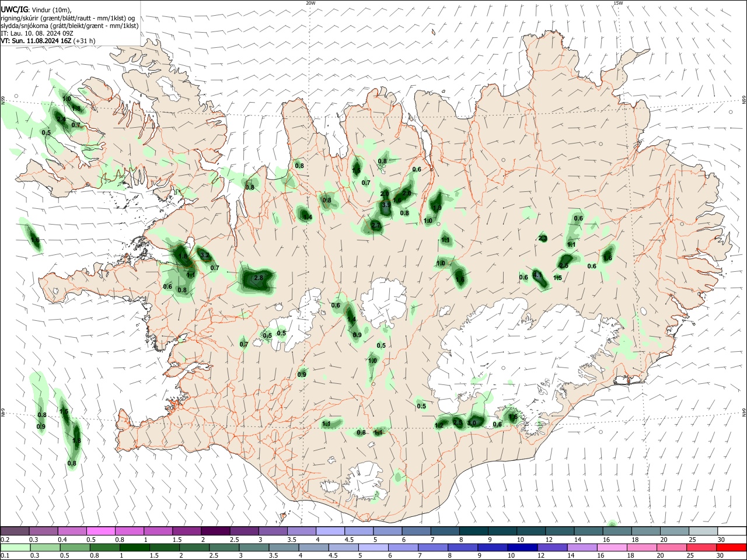The width and height of the screenshot is (747, 560).
Task: Click the 1.9 precipitation value on the map
Action: click(437, 208)
